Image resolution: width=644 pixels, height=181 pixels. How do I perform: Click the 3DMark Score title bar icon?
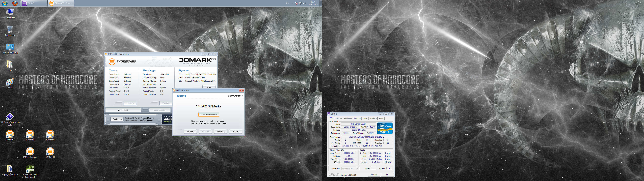[174, 90]
